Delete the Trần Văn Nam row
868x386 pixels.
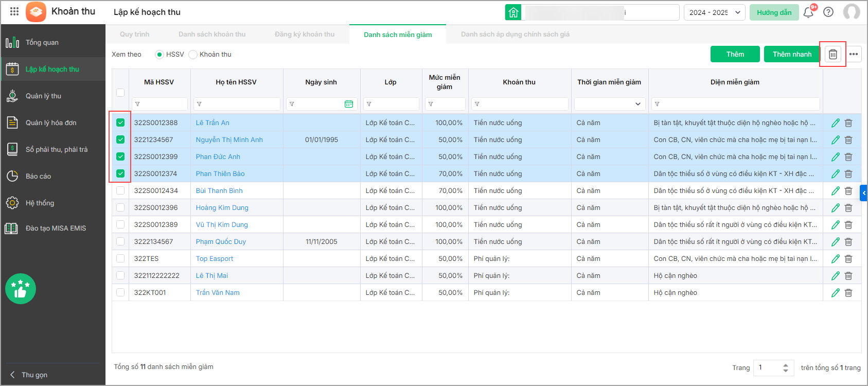pos(848,293)
